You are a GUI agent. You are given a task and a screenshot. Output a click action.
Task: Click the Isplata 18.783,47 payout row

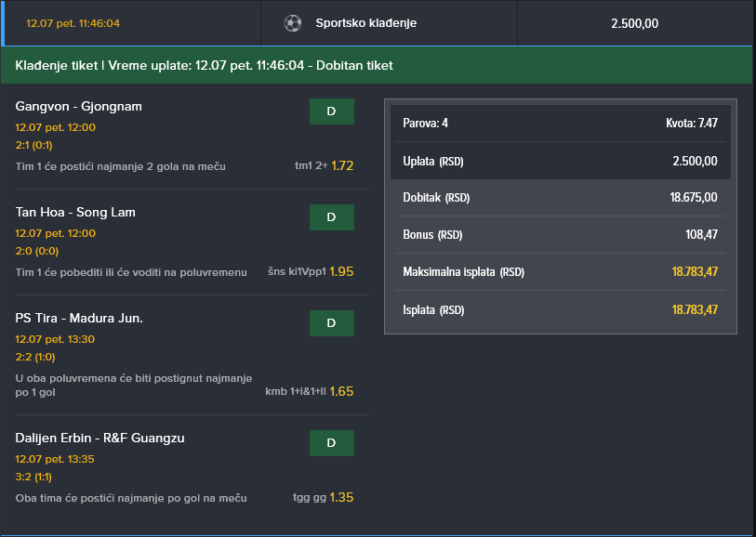point(560,309)
